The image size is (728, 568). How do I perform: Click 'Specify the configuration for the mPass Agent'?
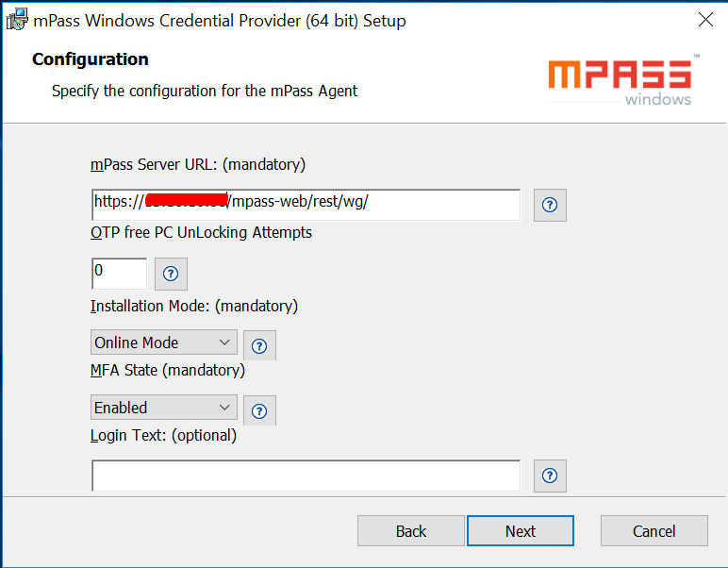pos(205,91)
